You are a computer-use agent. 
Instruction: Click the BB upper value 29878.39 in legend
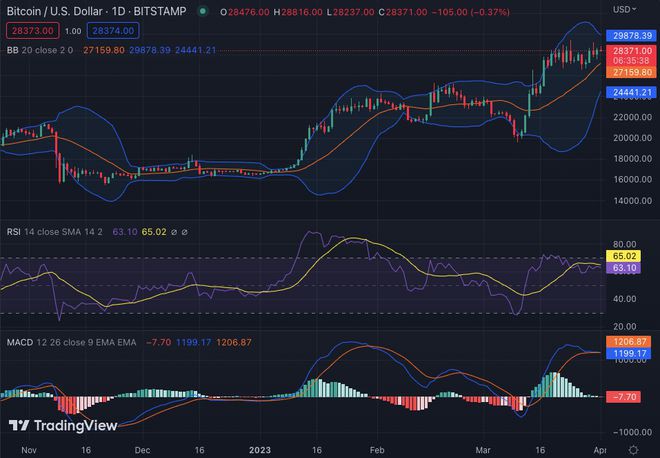[150, 50]
